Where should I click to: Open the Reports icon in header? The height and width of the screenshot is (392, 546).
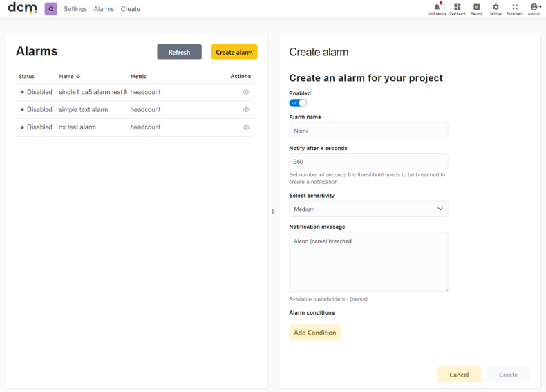click(x=477, y=7)
